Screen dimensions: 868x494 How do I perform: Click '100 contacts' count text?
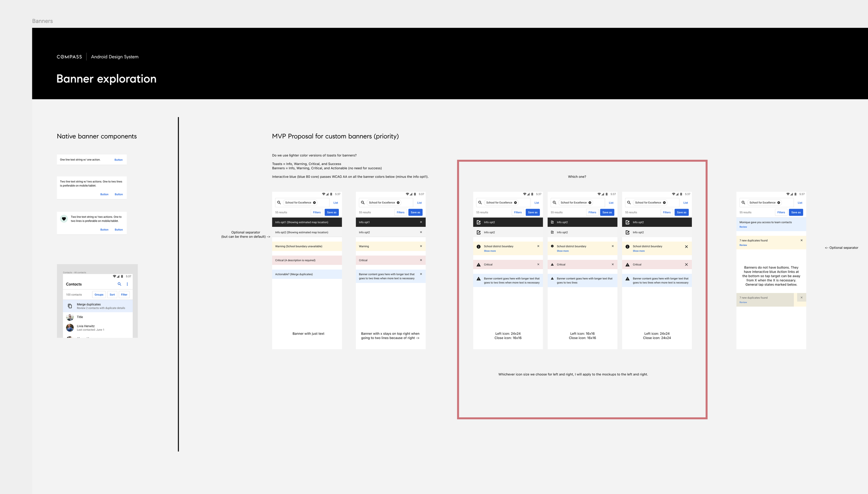click(74, 295)
